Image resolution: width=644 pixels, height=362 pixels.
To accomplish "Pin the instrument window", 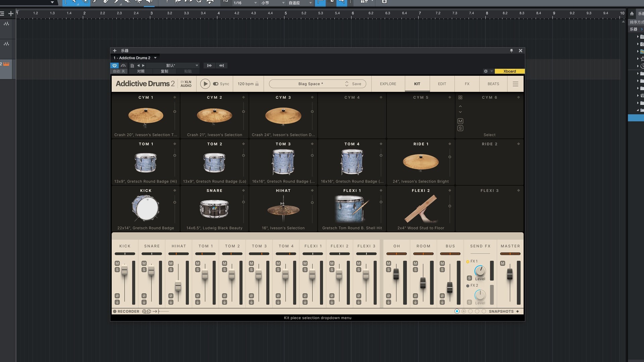I will coord(512,51).
